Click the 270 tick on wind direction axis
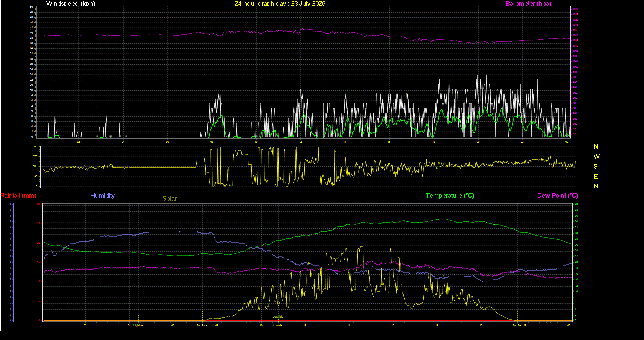 [35, 156]
